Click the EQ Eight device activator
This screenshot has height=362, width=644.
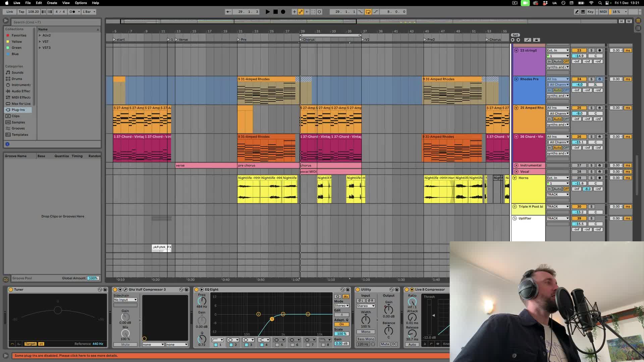click(197, 290)
